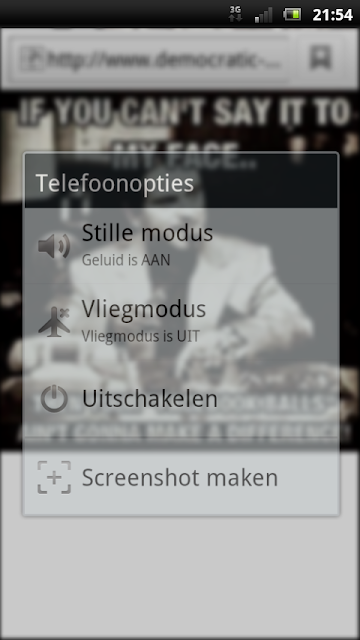Tap the 3G data indicator icon

(235, 14)
